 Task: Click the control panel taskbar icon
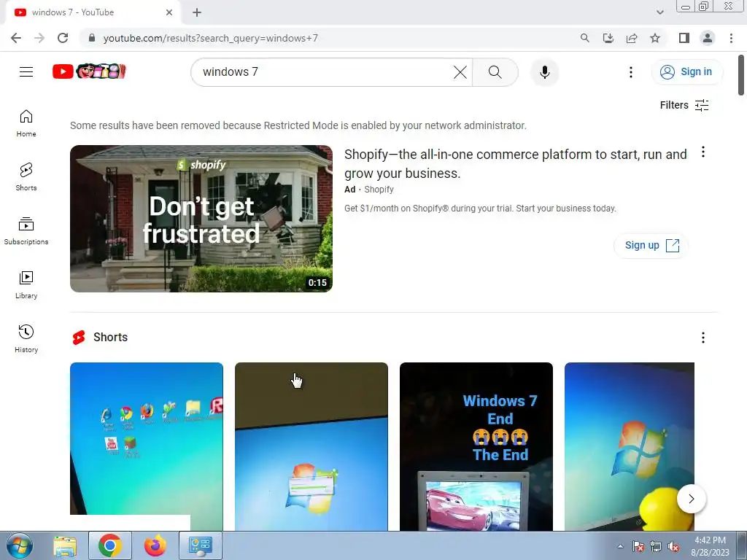tap(200, 545)
